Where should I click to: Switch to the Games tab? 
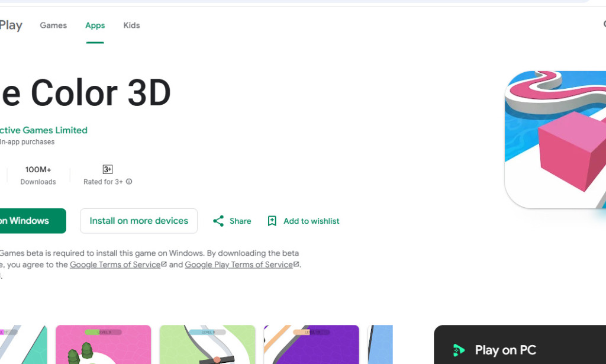[x=53, y=25]
